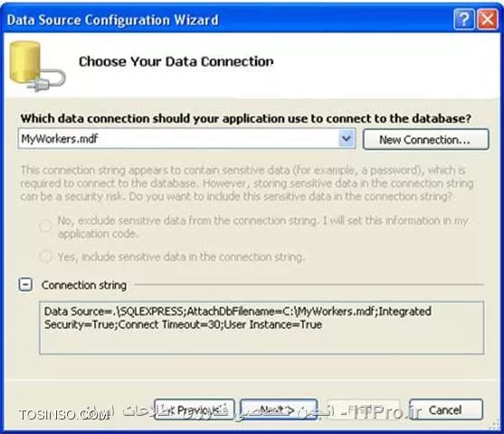Click the sensitive data warning paragraph
Image resolution: width=504 pixels, height=434 pixels.
(246, 184)
